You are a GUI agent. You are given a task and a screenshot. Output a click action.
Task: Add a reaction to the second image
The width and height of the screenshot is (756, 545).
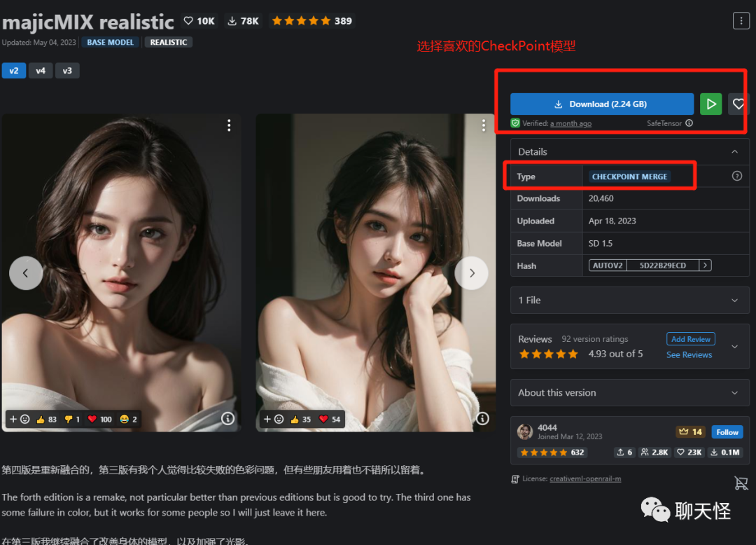click(274, 419)
